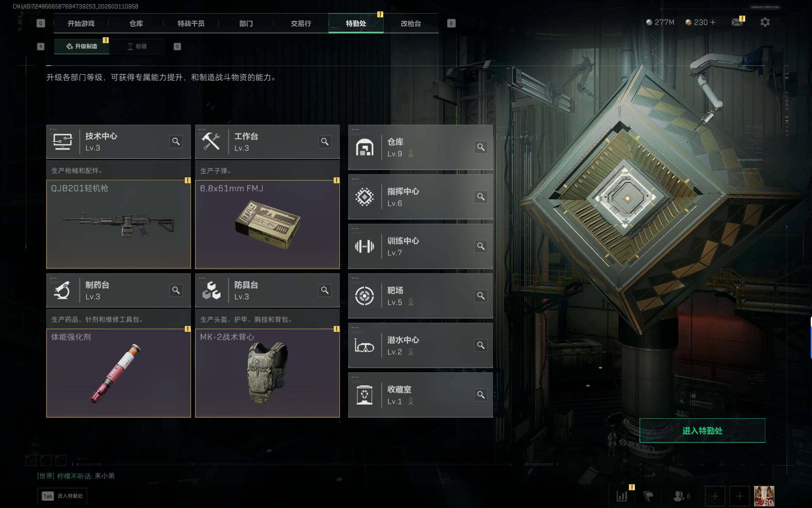This screenshot has width=812, height=508.
Task: Open the mail envelope icon
Action: (737, 22)
